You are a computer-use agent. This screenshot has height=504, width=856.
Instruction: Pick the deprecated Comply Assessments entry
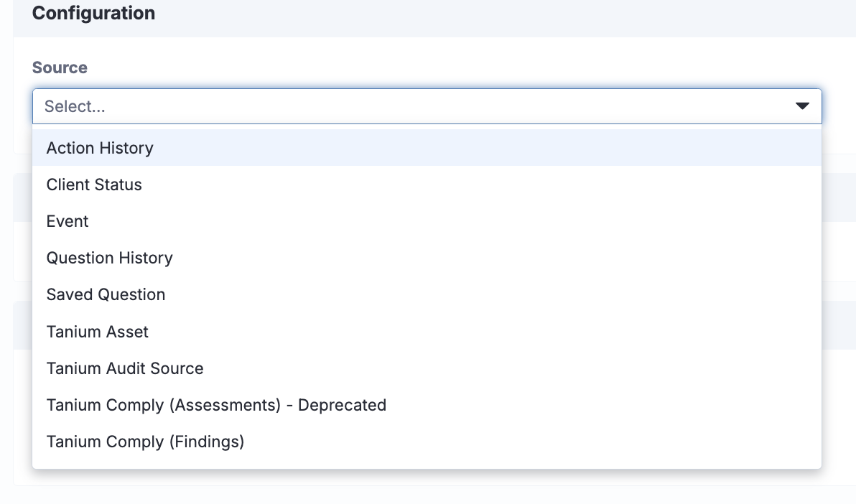[216, 405]
